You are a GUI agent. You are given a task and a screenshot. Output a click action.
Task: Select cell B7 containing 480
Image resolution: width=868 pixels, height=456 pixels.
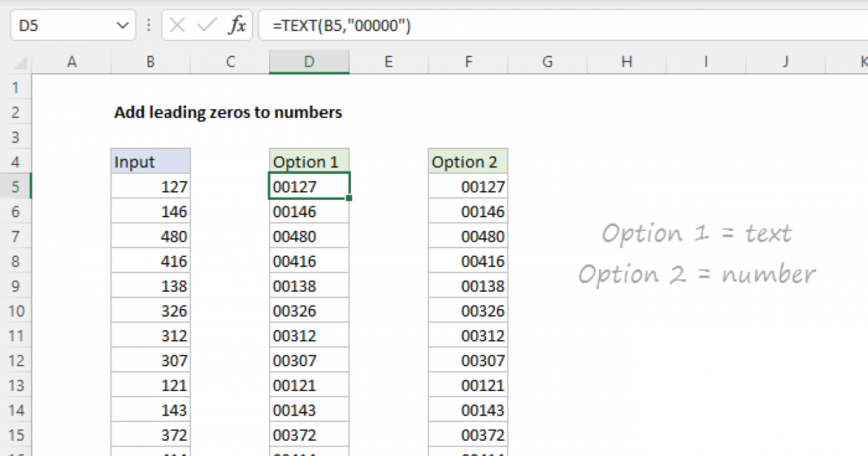(x=150, y=237)
